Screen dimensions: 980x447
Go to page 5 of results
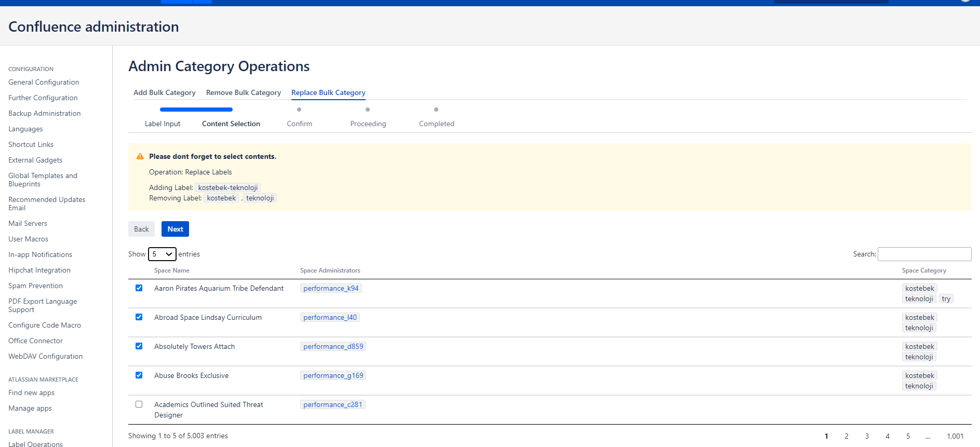click(x=908, y=436)
